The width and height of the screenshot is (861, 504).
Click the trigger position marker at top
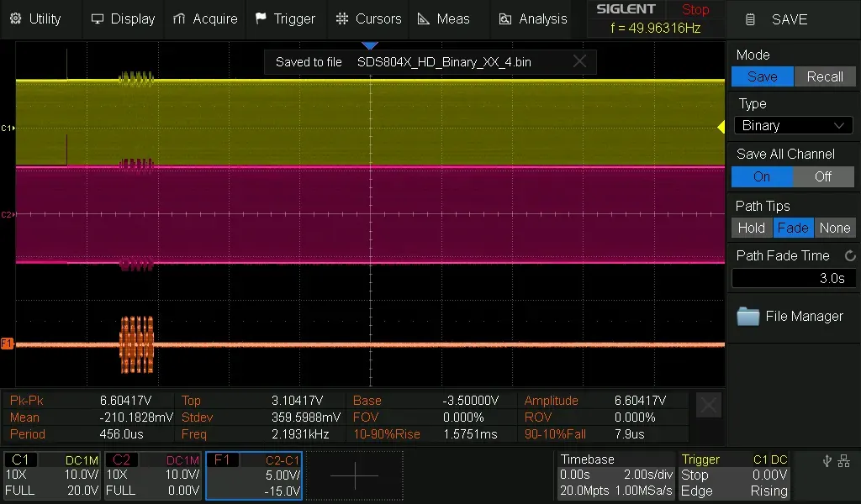369,45
